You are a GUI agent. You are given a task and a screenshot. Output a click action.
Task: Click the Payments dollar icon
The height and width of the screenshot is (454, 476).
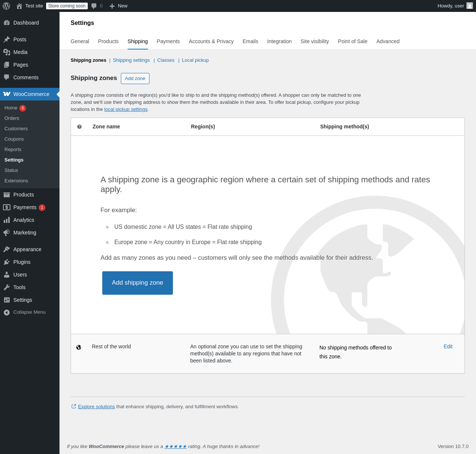pyautogui.click(x=7, y=207)
